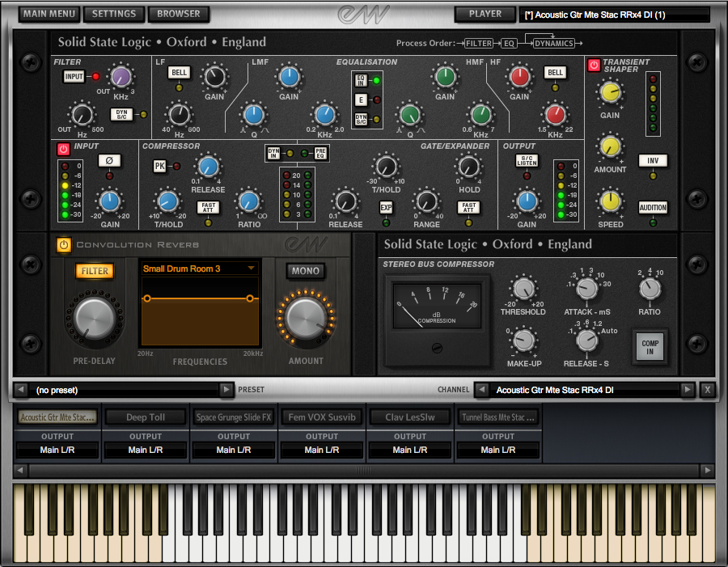Click the scroll-right arrow of channel strip
Viewport: 728px width, 567px height.
click(x=707, y=470)
